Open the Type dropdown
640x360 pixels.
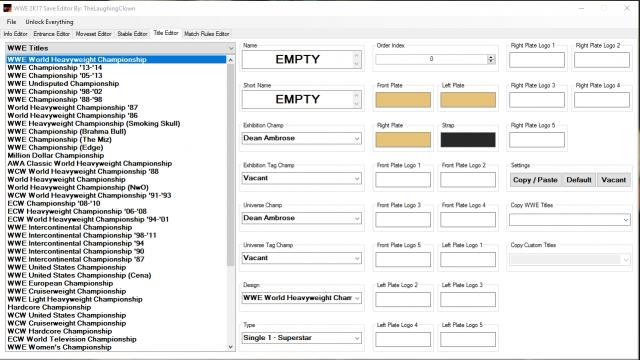coord(302,338)
